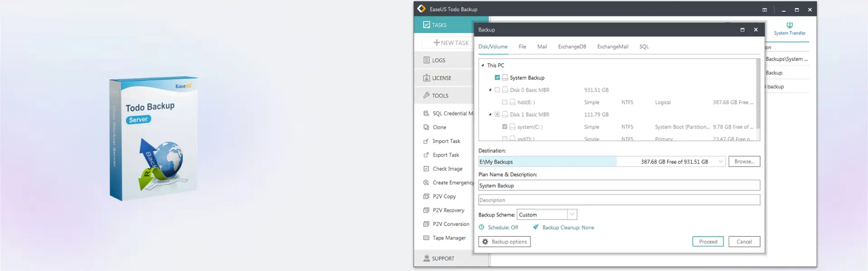The width and height of the screenshot is (868, 271).
Task: Toggle the system(C:) volume checkbox
Action: coord(505,127)
